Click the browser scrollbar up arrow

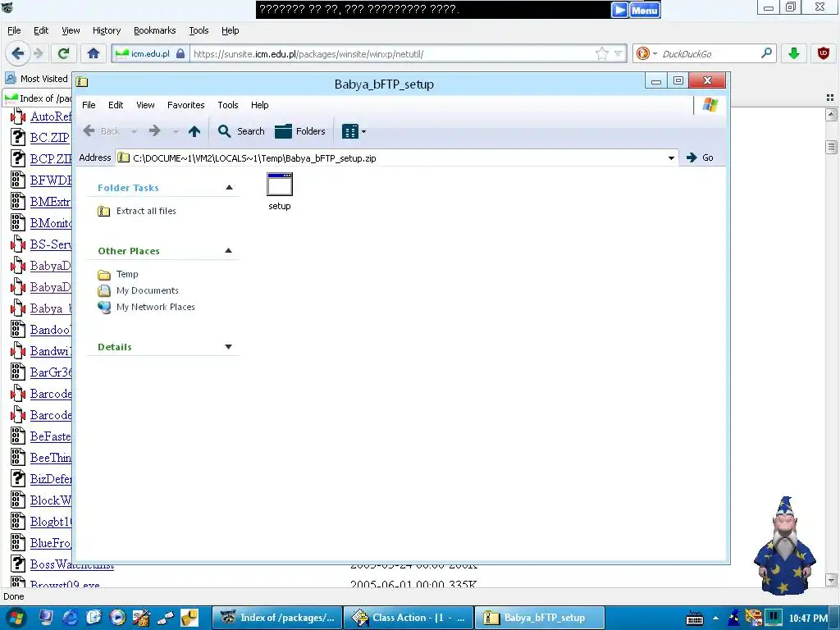(x=832, y=114)
